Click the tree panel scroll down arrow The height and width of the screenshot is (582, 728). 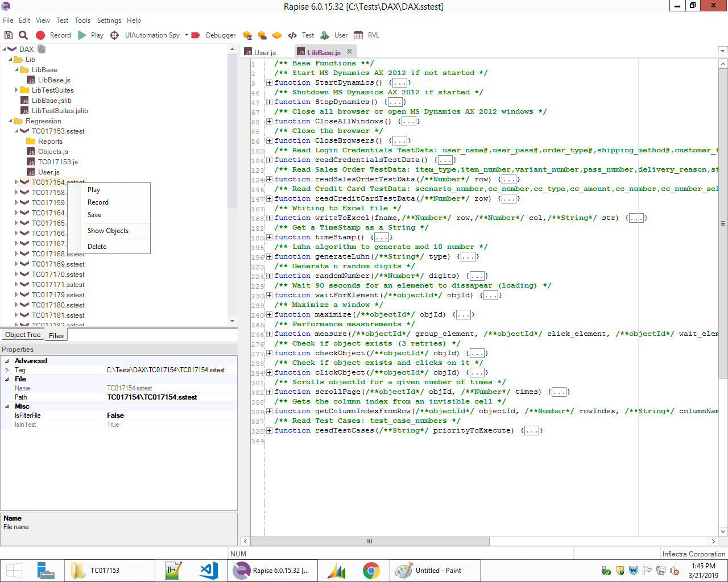point(232,321)
